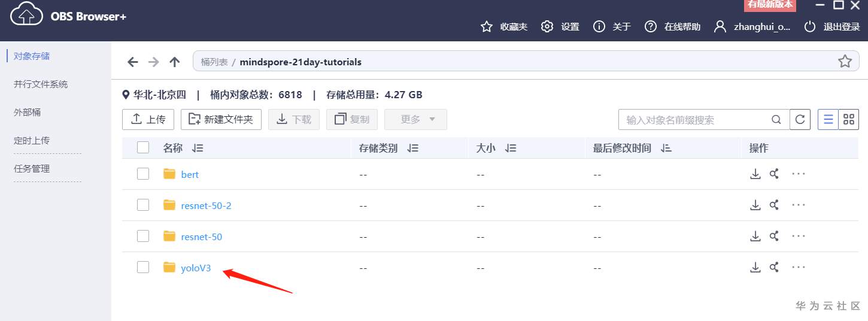Switch to list view

point(828,120)
